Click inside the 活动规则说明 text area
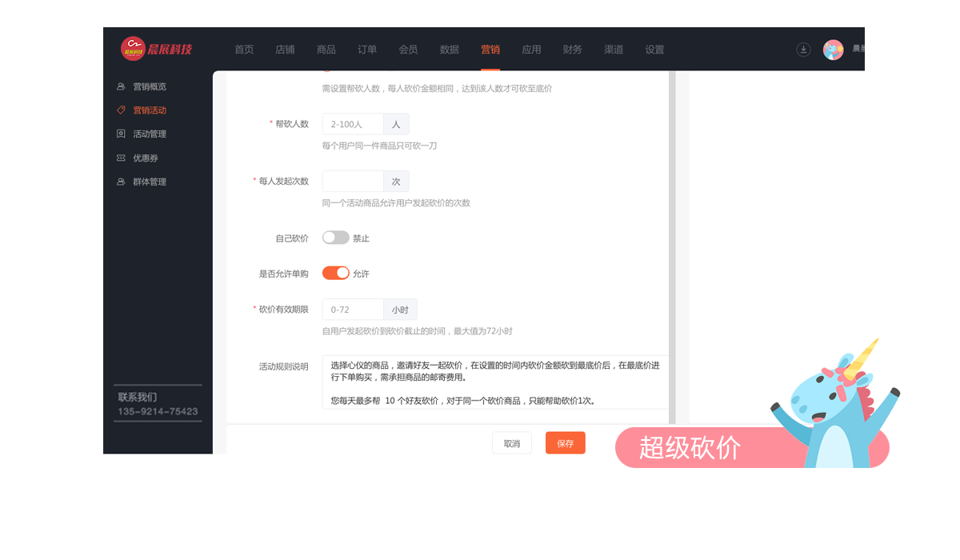 494,382
